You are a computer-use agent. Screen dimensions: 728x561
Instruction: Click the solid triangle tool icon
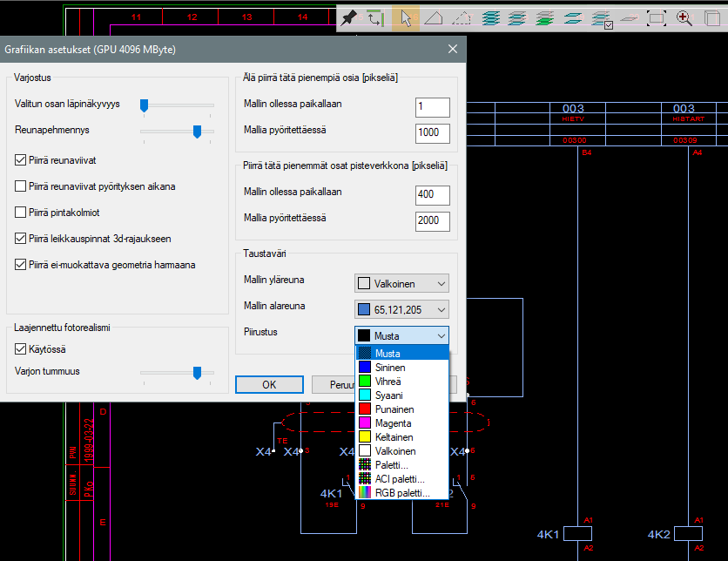point(433,18)
